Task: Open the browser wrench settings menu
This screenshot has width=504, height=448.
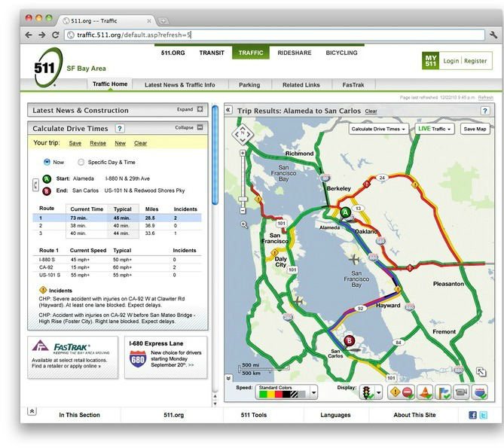Action: click(493, 35)
